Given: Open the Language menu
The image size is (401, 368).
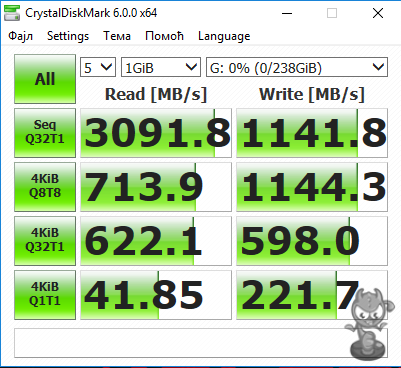Looking at the screenshot, I should tap(224, 36).
